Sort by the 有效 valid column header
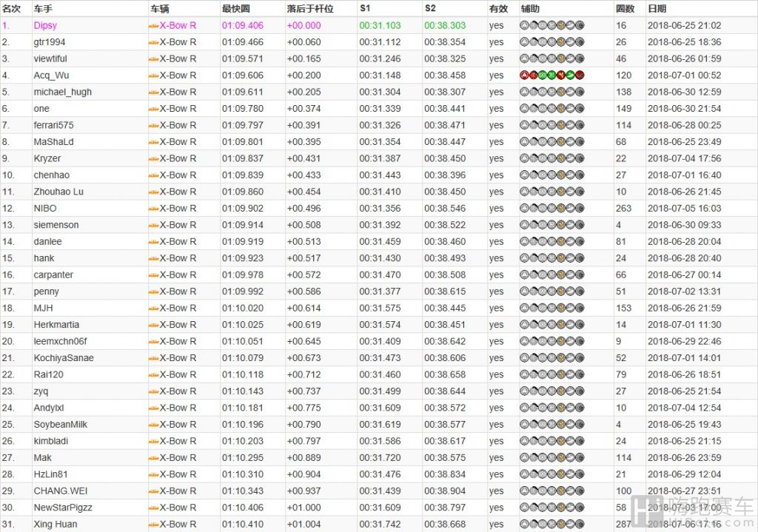Screen dimensions: 758x532 point(498,8)
